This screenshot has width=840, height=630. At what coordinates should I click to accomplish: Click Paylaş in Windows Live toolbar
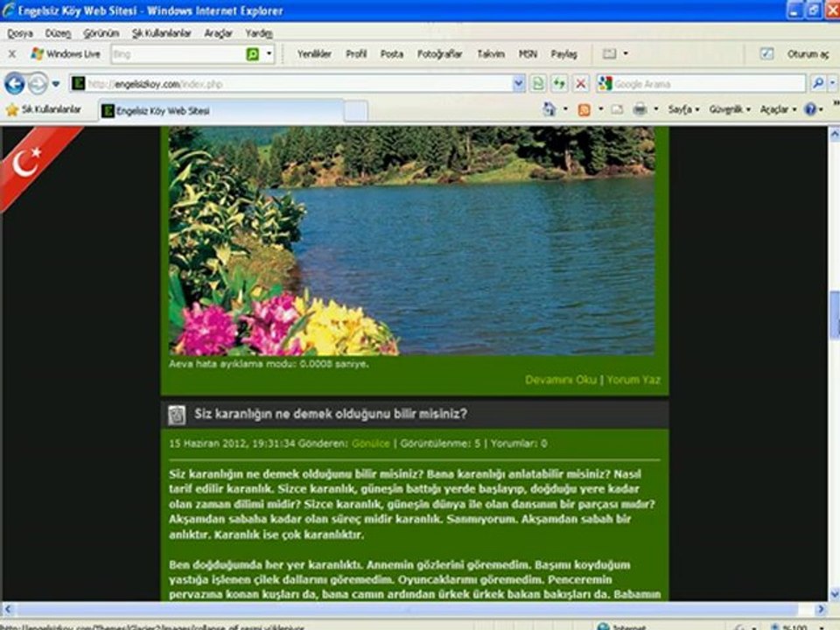pyautogui.click(x=564, y=54)
